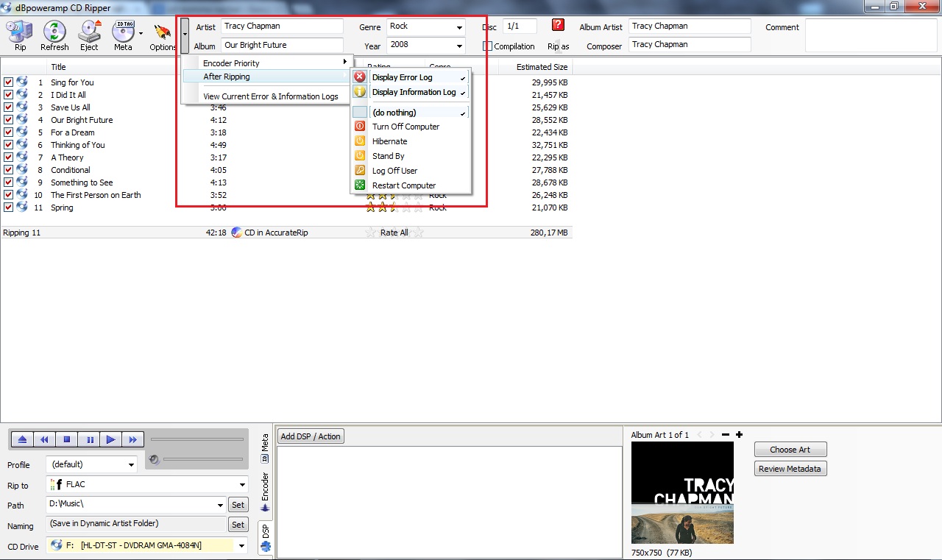942x560 pixels.
Task: Open the Meta ID tag icon
Action: 122,35
